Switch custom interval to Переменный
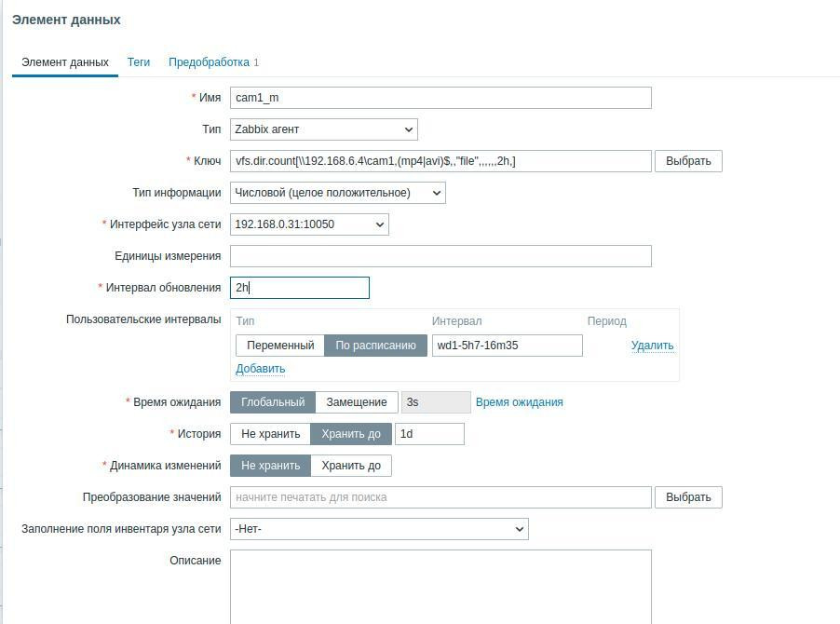This screenshot has width=840, height=624. point(281,345)
